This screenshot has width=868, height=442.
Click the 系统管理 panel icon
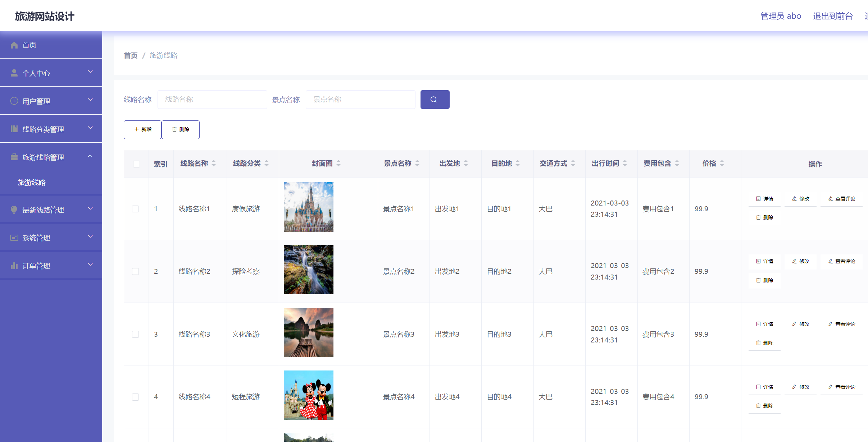click(14, 237)
